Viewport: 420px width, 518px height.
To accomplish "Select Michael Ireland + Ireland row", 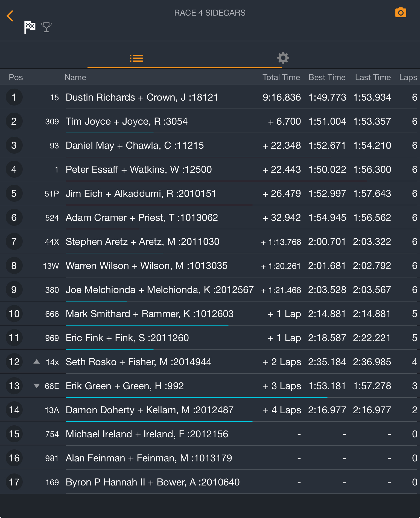I will [147, 434].
